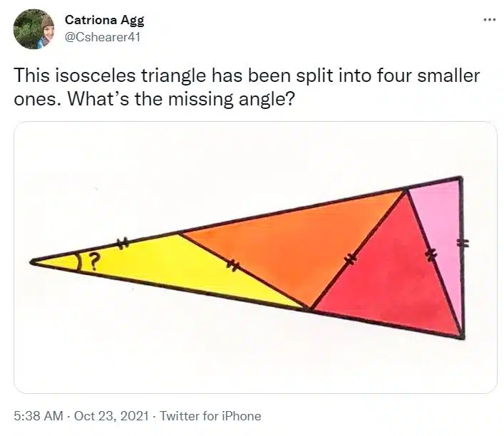Click tick mark on yellow-orange shared edge
The width and height of the screenshot is (504, 436).
pyautogui.click(x=232, y=266)
